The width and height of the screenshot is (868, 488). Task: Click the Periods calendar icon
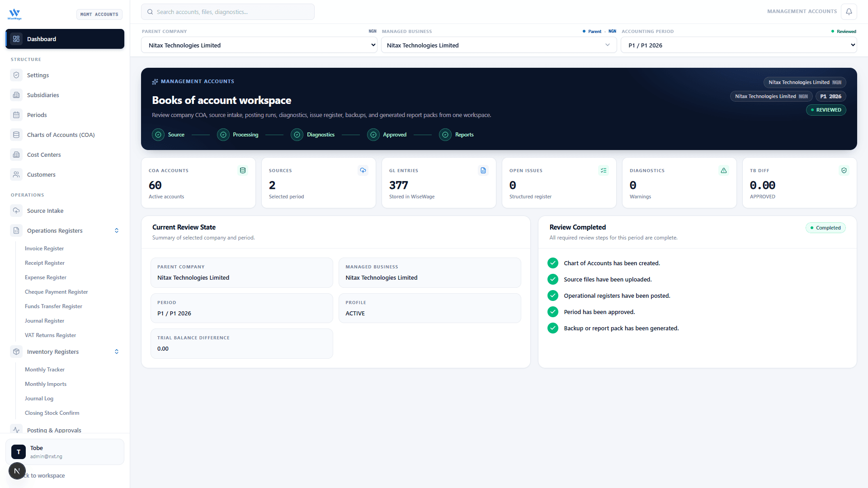(16, 115)
